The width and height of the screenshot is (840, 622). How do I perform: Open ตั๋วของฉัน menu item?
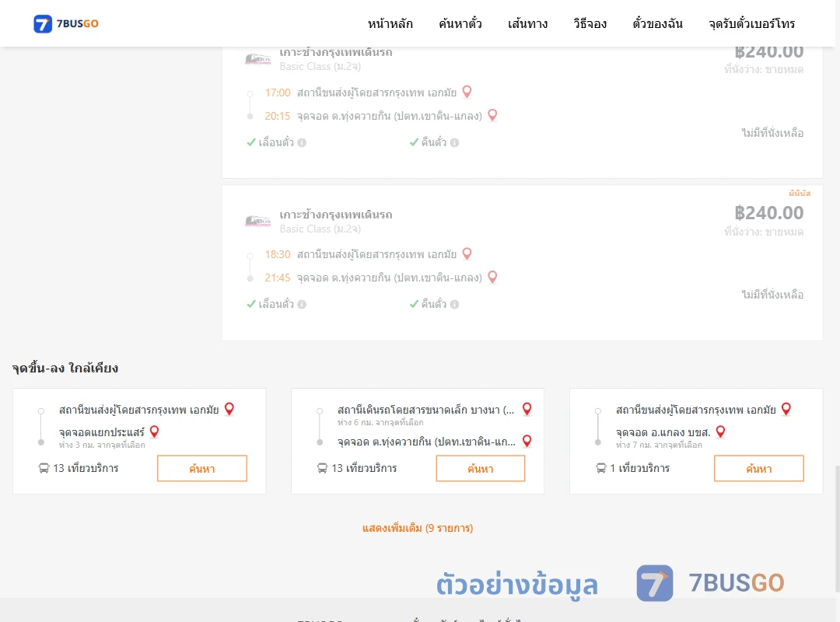(x=657, y=23)
